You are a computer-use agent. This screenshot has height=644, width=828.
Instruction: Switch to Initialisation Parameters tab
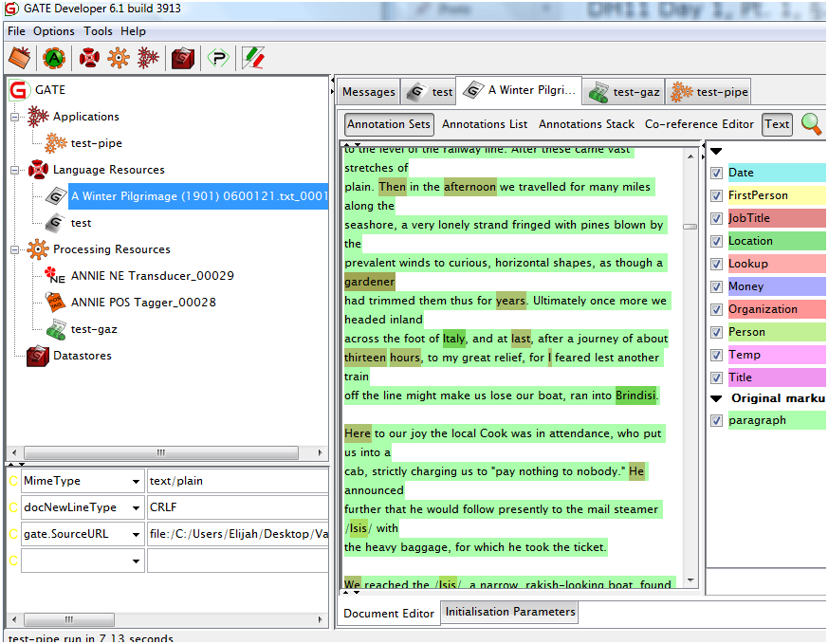coord(510,612)
